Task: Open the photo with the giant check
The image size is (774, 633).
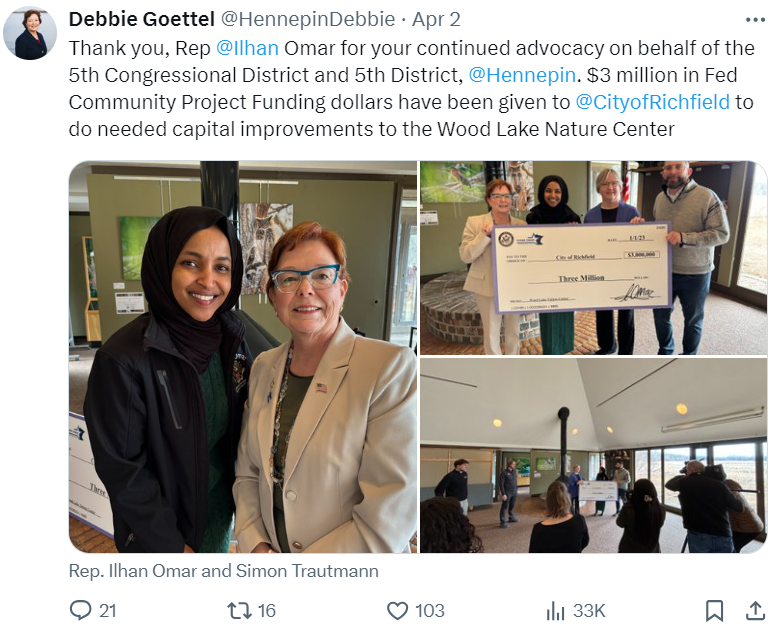Action: (593, 257)
